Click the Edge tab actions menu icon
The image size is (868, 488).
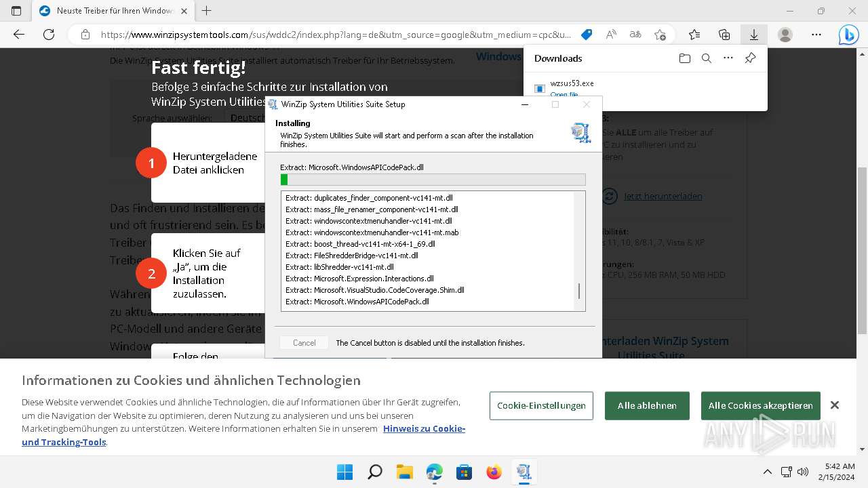point(16,11)
